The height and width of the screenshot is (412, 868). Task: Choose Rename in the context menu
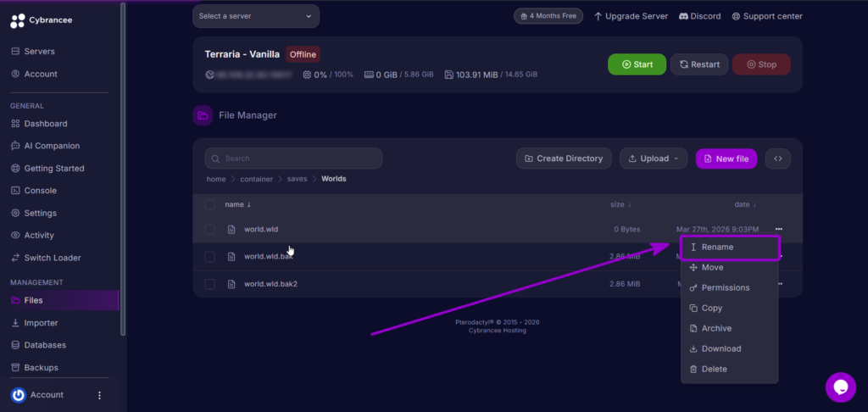coord(730,247)
